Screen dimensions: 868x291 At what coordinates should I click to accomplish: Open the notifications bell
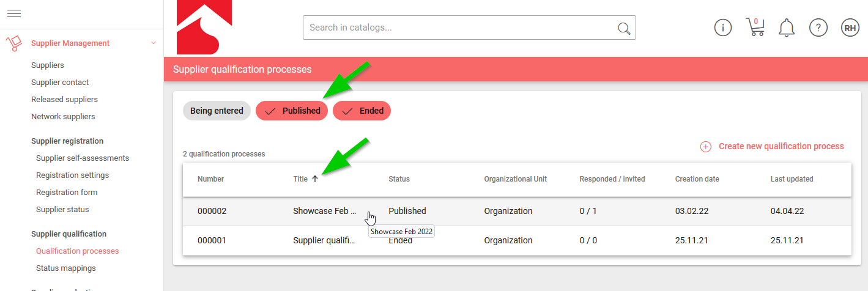tap(786, 28)
